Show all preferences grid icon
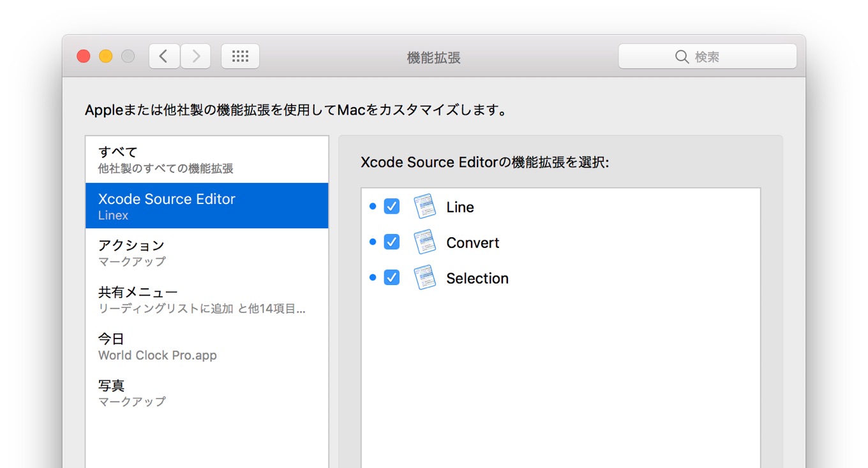The image size is (868, 468). (x=240, y=57)
